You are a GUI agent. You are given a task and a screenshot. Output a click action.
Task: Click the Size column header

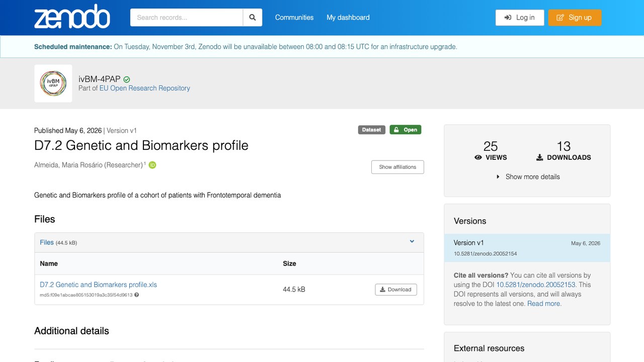(x=289, y=263)
